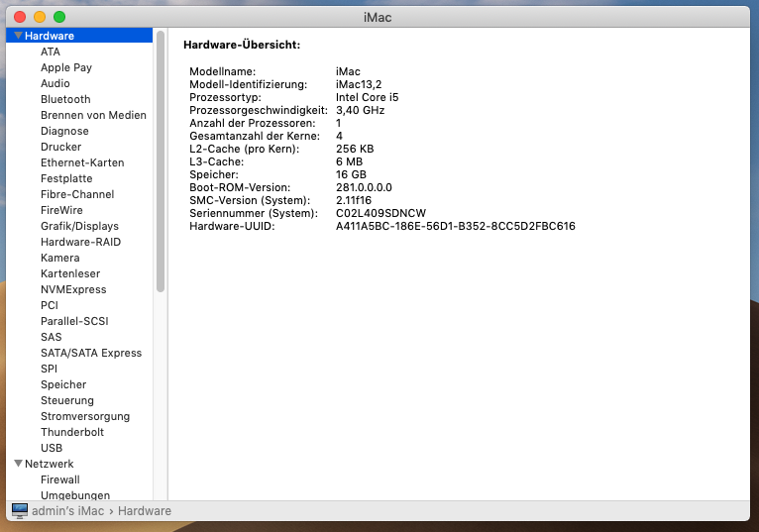Click the serial number C02L409SDNCW
The height and width of the screenshot is (532, 759).
(x=380, y=213)
